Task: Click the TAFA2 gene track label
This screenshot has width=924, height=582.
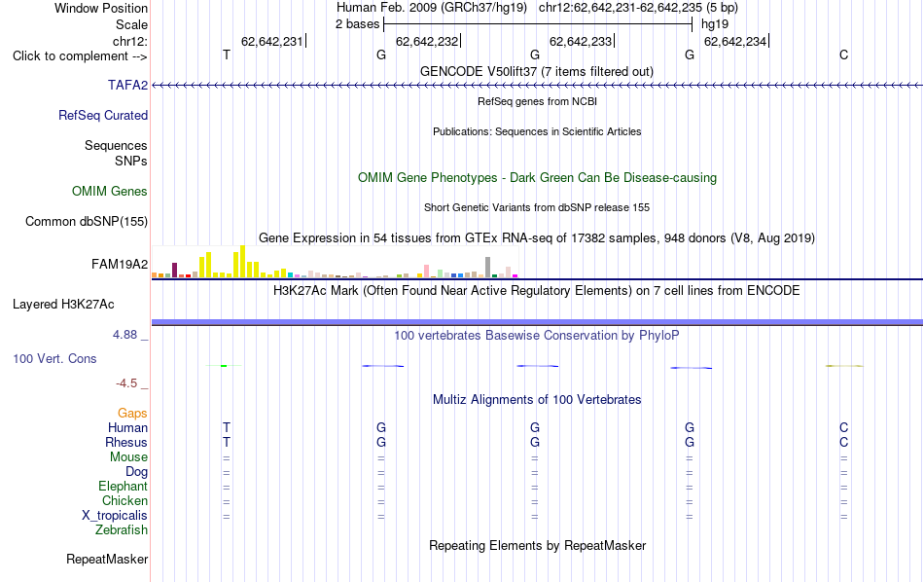Action: coord(127,85)
